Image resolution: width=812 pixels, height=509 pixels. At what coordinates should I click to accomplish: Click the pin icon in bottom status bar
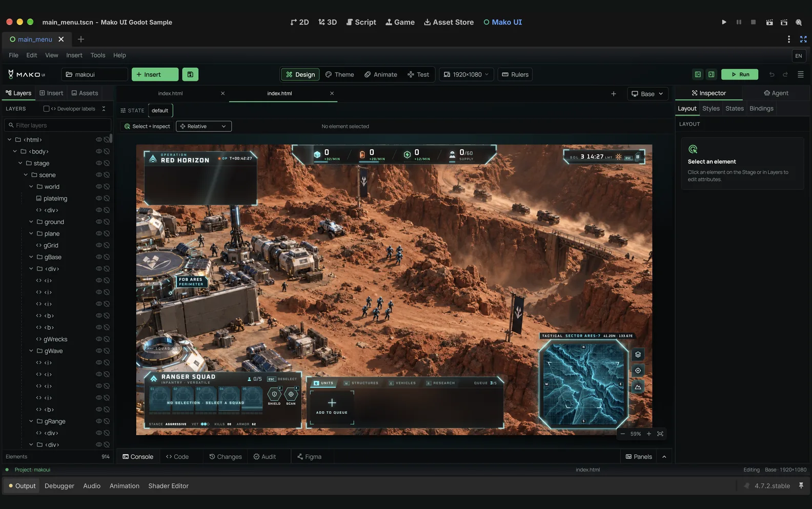tap(801, 485)
